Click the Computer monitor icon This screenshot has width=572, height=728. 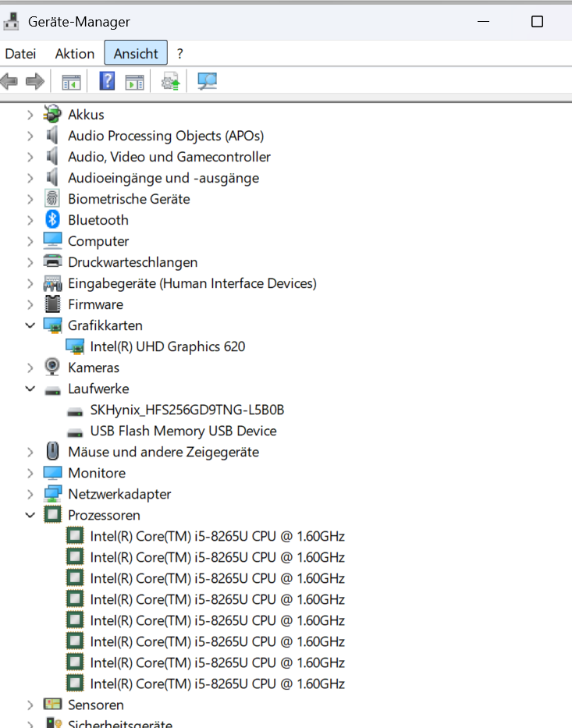point(52,240)
